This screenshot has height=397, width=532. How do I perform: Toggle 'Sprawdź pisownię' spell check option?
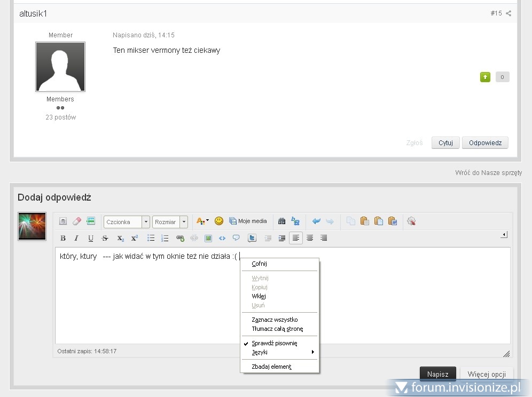[274, 343]
